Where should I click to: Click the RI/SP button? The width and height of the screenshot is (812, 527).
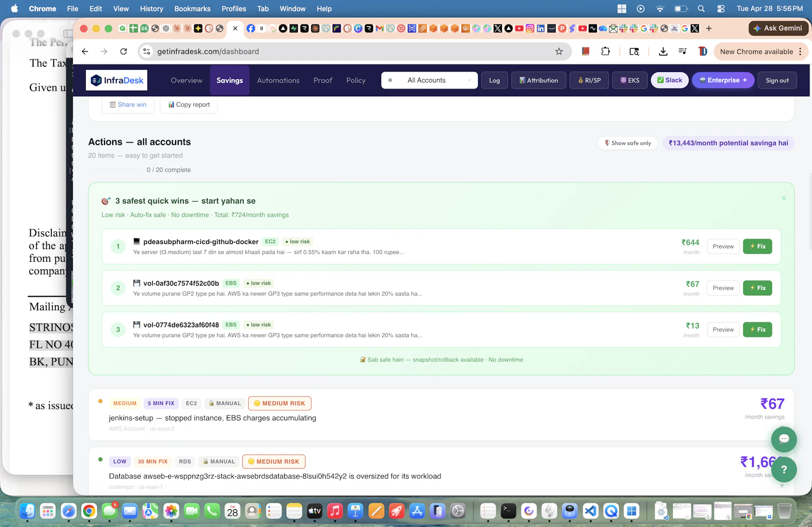tap(589, 80)
